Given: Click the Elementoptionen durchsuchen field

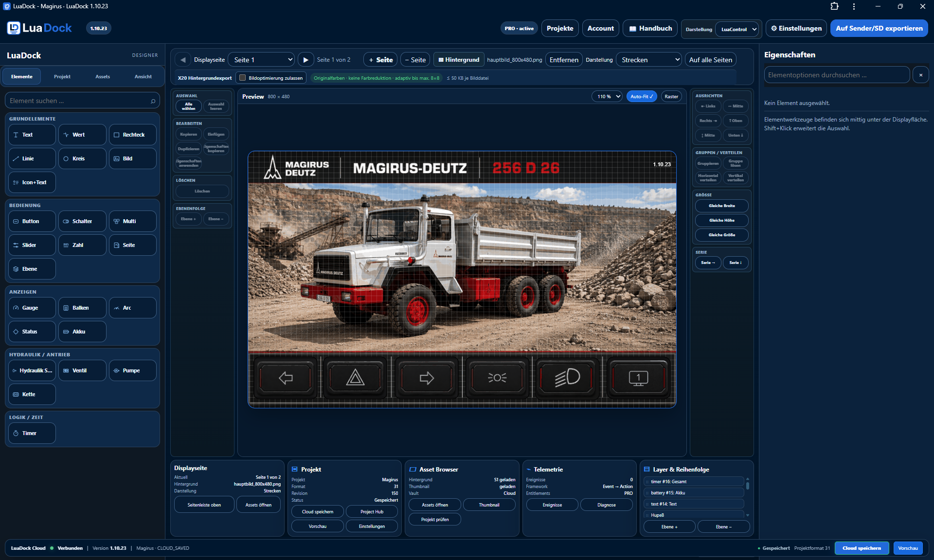Looking at the screenshot, I should pyautogui.click(x=837, y=75).
